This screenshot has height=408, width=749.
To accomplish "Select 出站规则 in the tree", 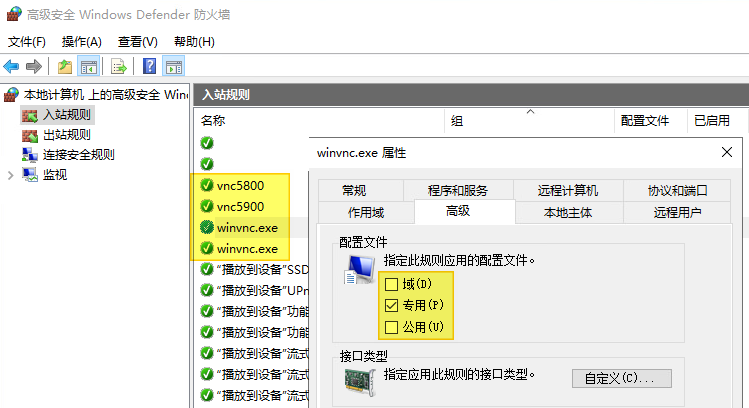I will [66, 135].
